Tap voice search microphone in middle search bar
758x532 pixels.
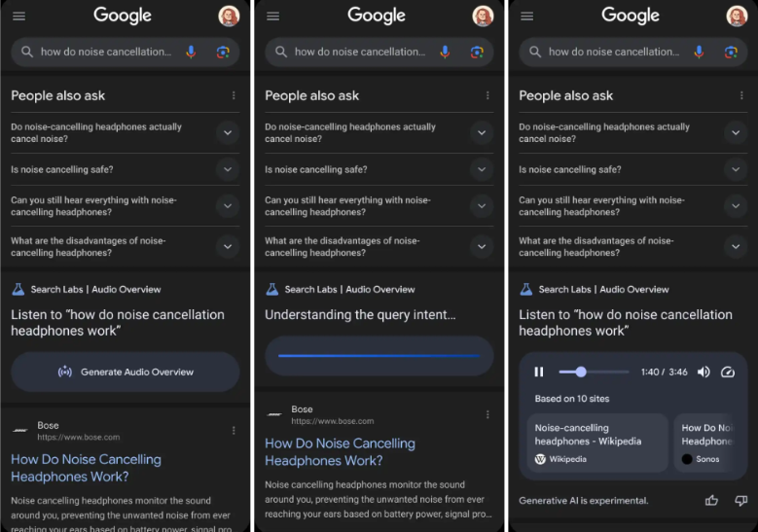445,52
